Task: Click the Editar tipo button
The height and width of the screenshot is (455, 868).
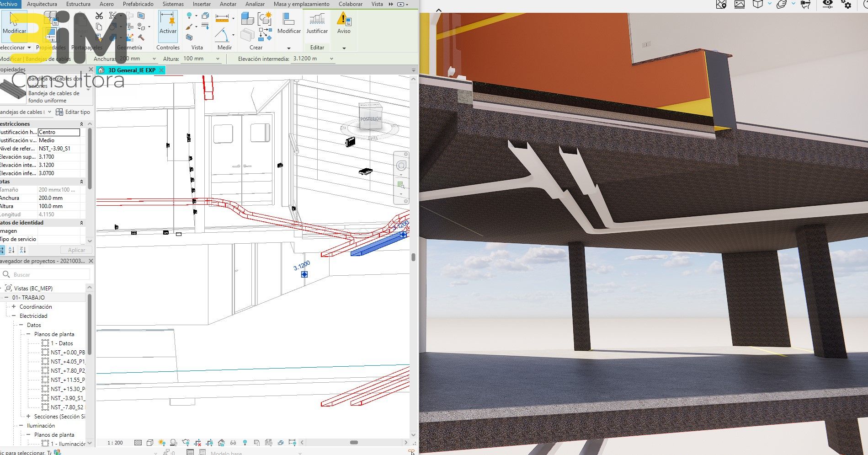Action: pos(73,112)
